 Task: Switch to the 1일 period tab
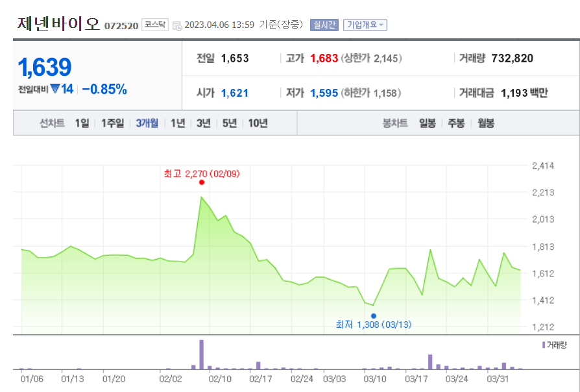click(81, 123)
